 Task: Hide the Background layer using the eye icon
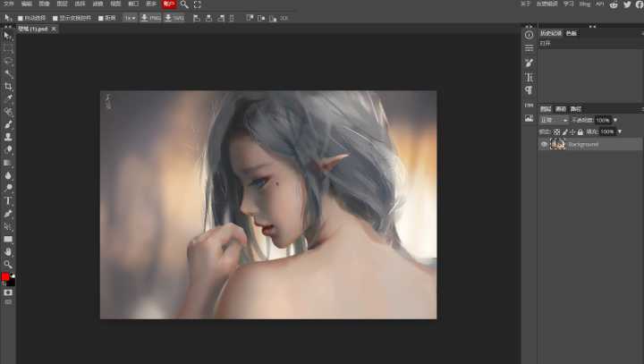544,144
